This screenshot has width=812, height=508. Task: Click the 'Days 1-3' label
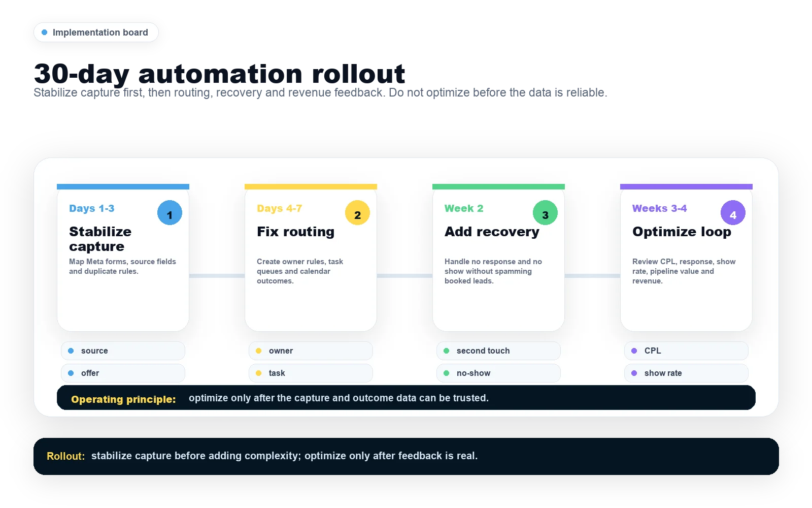(92, 208)
